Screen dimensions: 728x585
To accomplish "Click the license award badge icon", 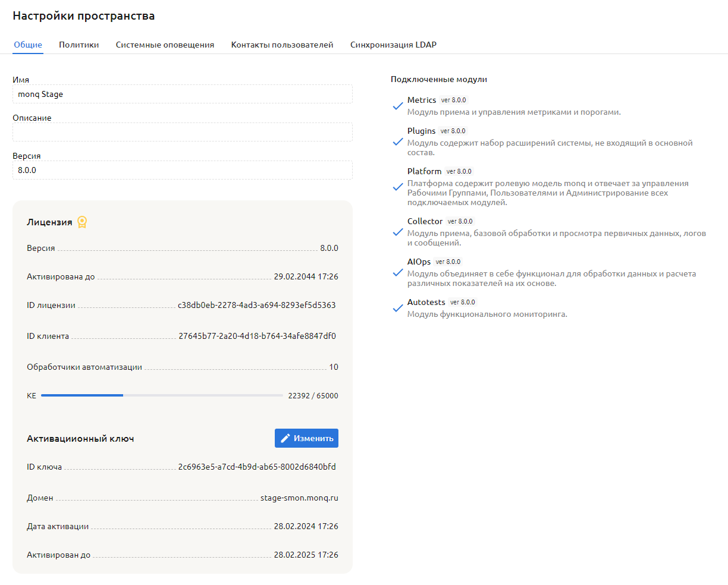I will (x=82, y=222).
